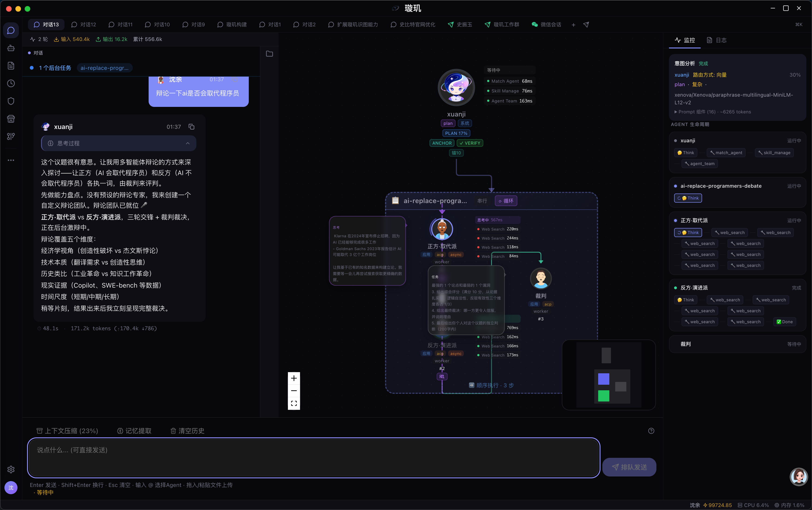This screenshot has width=812, height=510.
Task: Select the 裁判 agent node avatar
Action: tap(541, 279)
